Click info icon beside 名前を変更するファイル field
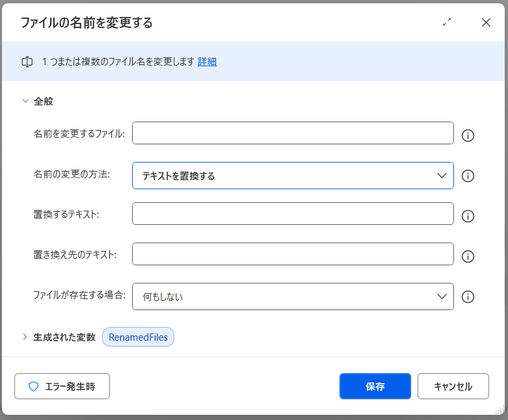508x420 pixels. (467, 135)
